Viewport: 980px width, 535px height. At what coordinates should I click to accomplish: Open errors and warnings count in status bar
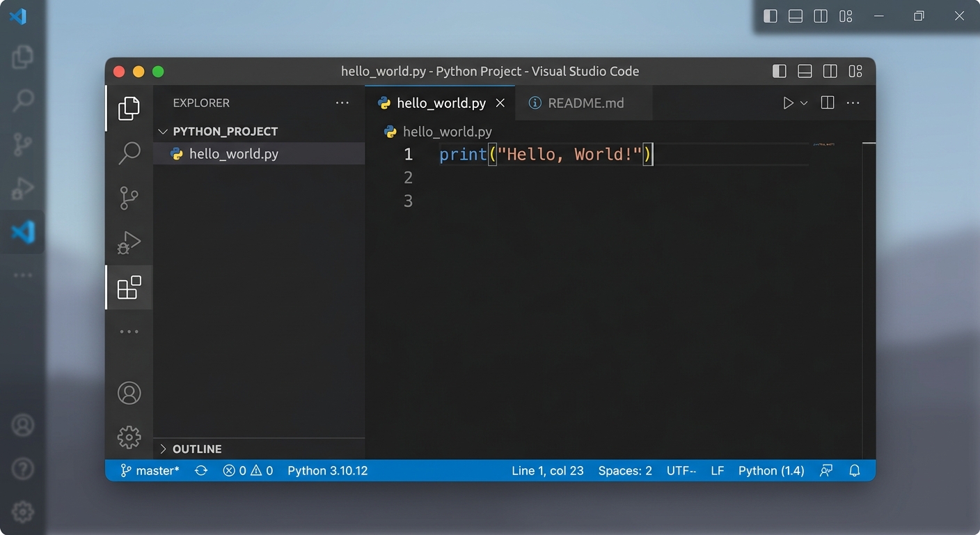248,471
